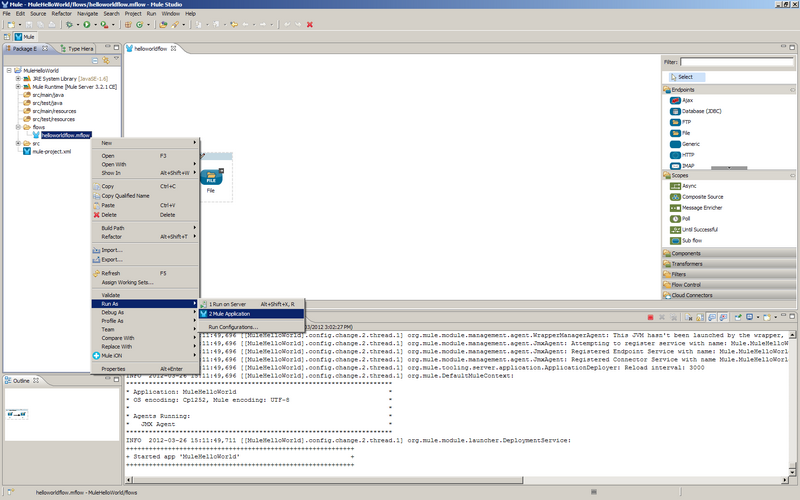The image size is (800, 500).
Task: Select the HTTP endpoint in palette
Action: point(682,155)
